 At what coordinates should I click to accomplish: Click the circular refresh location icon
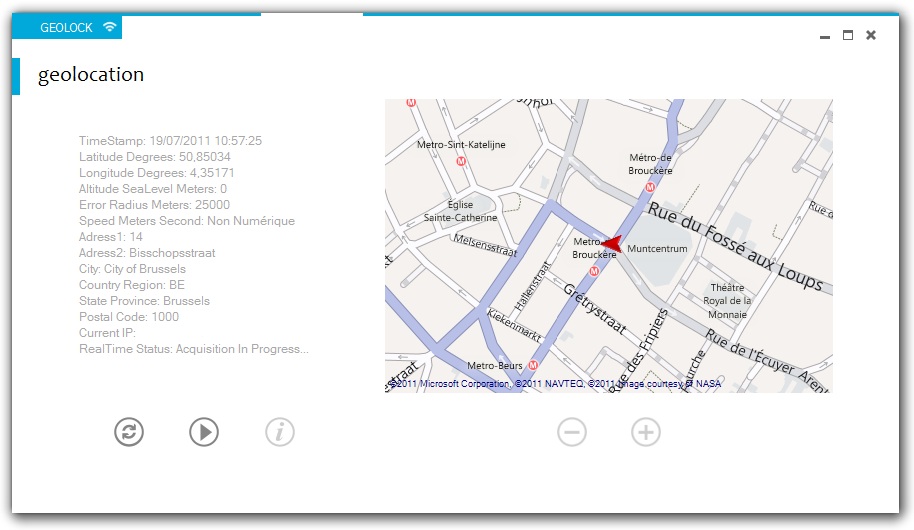[x=129, y=432]
